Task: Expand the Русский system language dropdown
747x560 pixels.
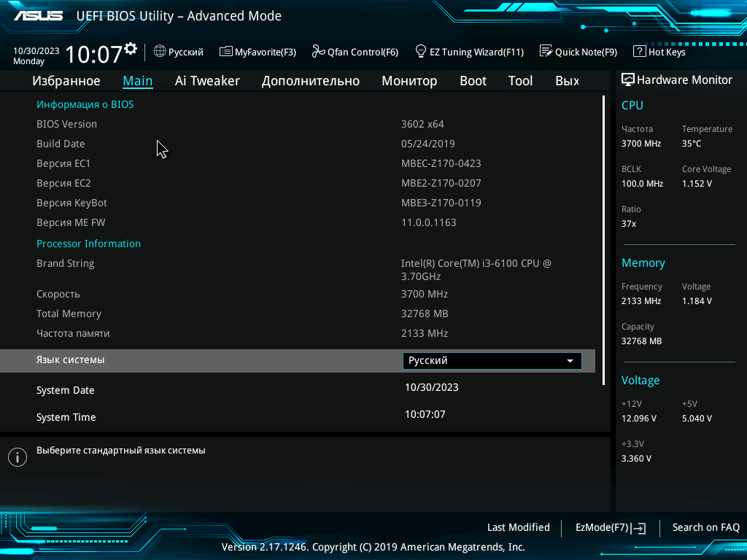Action: coord(492,360)
